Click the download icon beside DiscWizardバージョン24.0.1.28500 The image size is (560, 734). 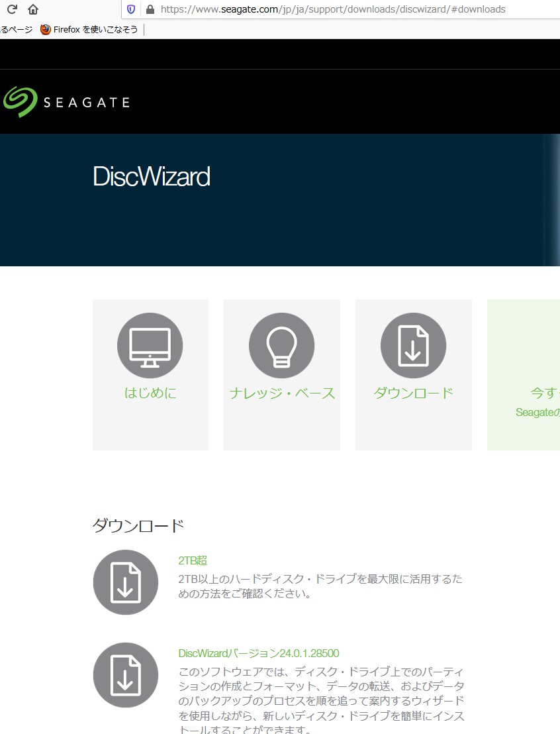point(125,675)
